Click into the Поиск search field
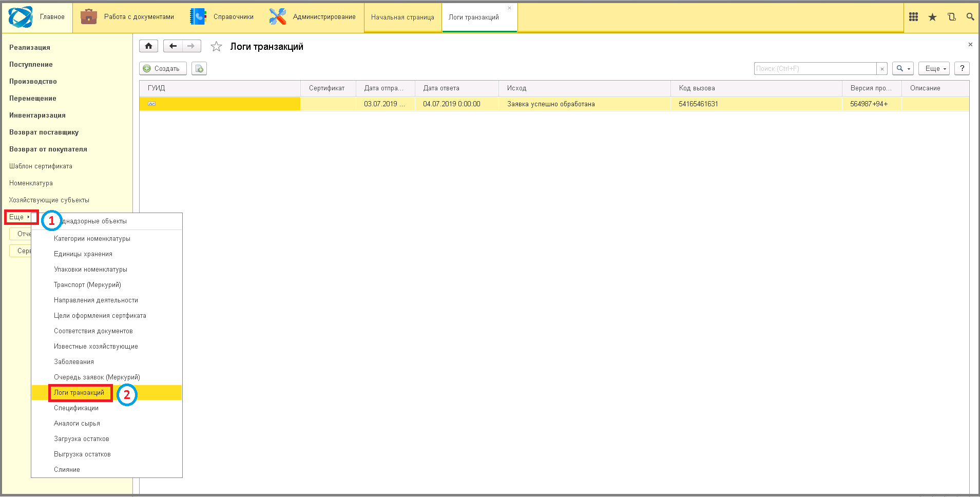980x497 pixels. tap(815, 68)
